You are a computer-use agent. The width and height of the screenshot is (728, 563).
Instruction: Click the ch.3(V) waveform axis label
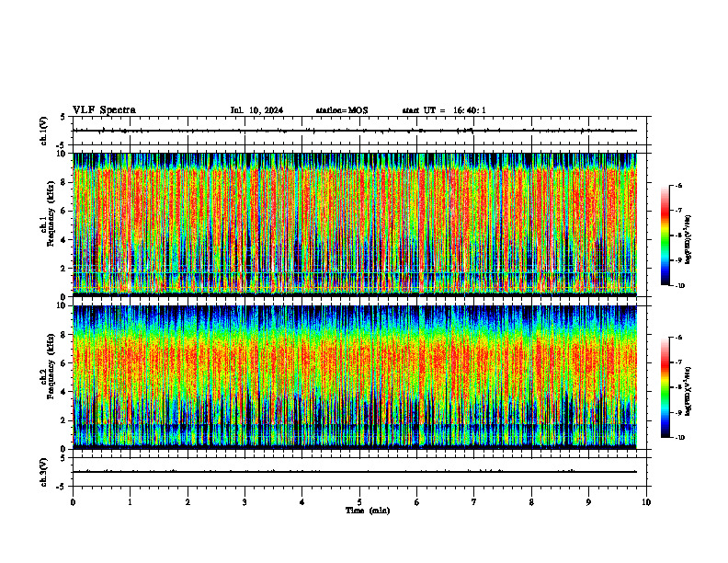coord(43,472)
